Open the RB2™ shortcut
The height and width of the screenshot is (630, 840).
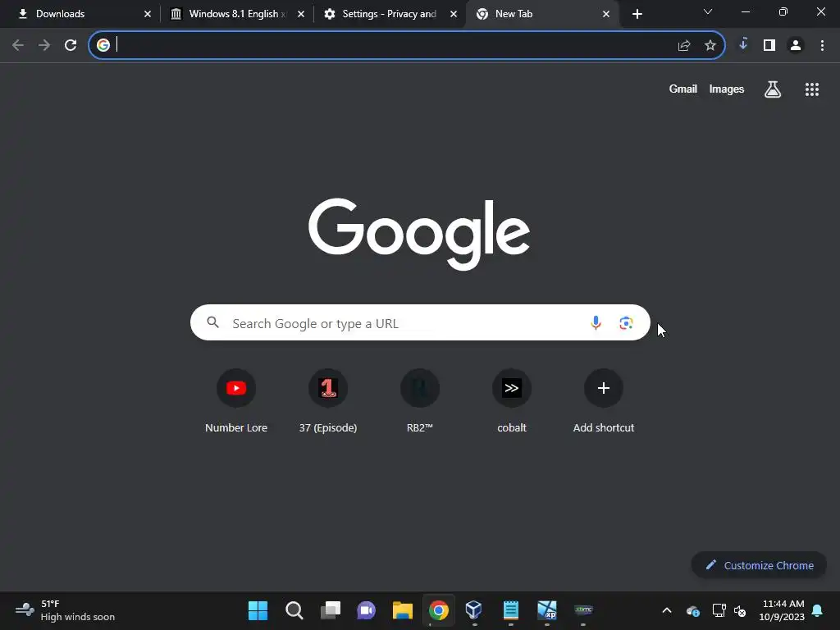tap(420, 400)
